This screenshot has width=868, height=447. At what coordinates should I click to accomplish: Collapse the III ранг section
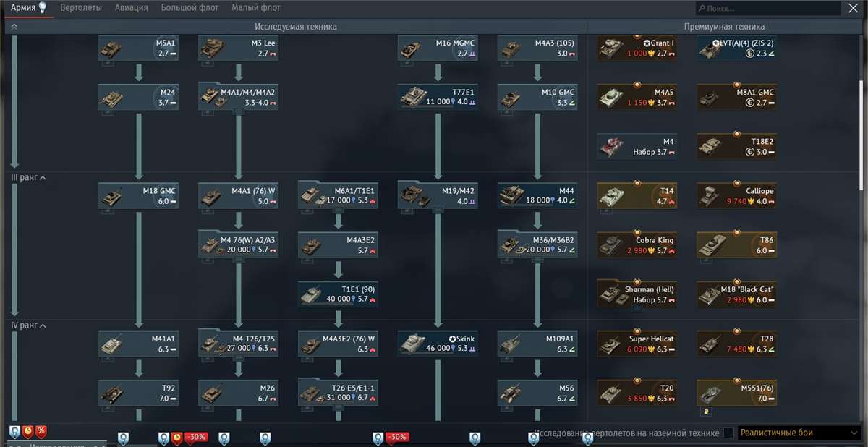25,177
